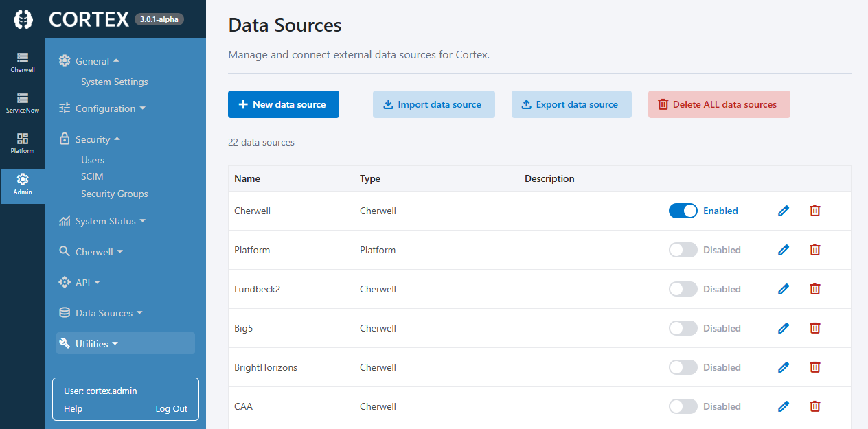Viewport: 868px width, 429px height.
Task: Enable the Lundbeck2 data source toggle
Action: pos(683,289)
